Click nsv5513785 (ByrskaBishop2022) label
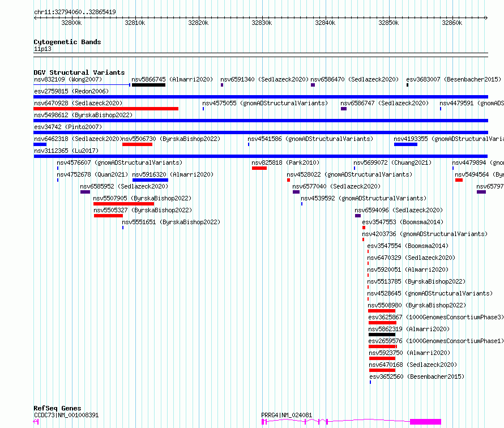504x428 pixels. [x=416, y=281]
